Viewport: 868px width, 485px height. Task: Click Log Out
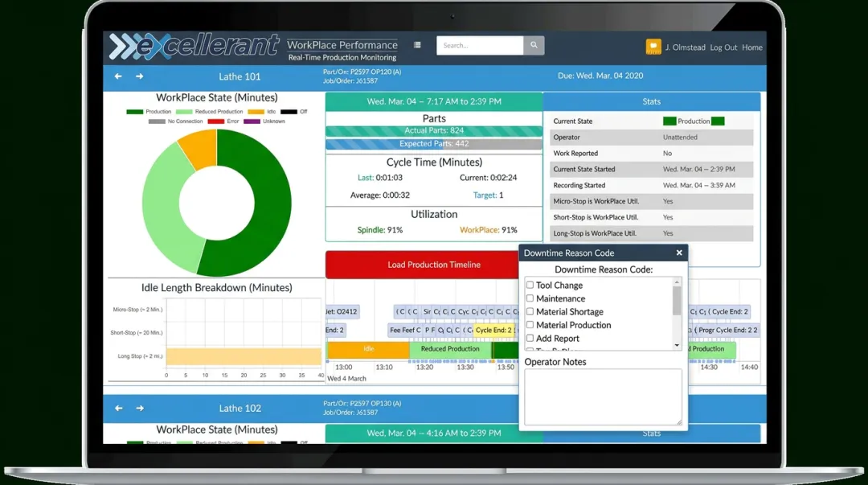tap(723, 47)
